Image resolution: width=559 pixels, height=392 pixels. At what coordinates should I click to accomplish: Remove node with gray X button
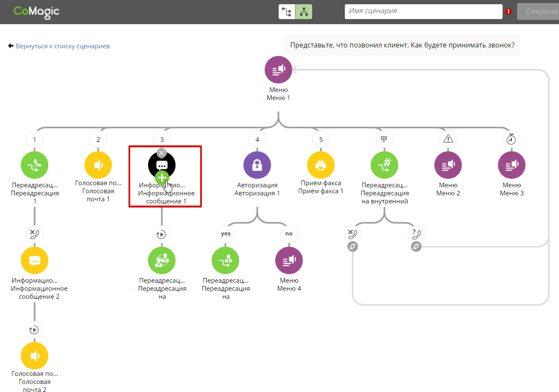(x=162, y=153)
